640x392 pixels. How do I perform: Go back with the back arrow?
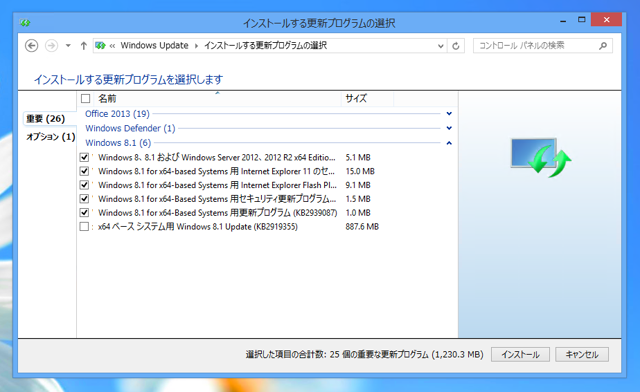[x=31, y=46]
